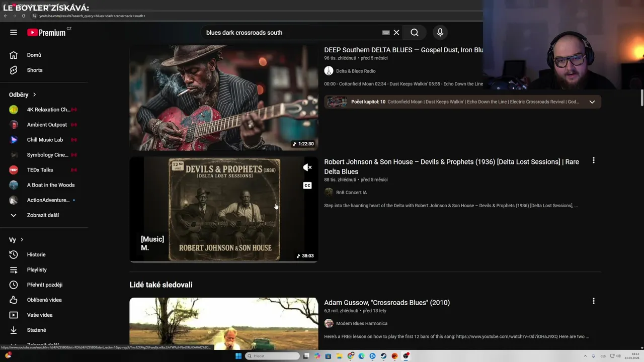Reload the page with the refresh button
This screenshot has height=362, width=644.
[x=24, y=16]
